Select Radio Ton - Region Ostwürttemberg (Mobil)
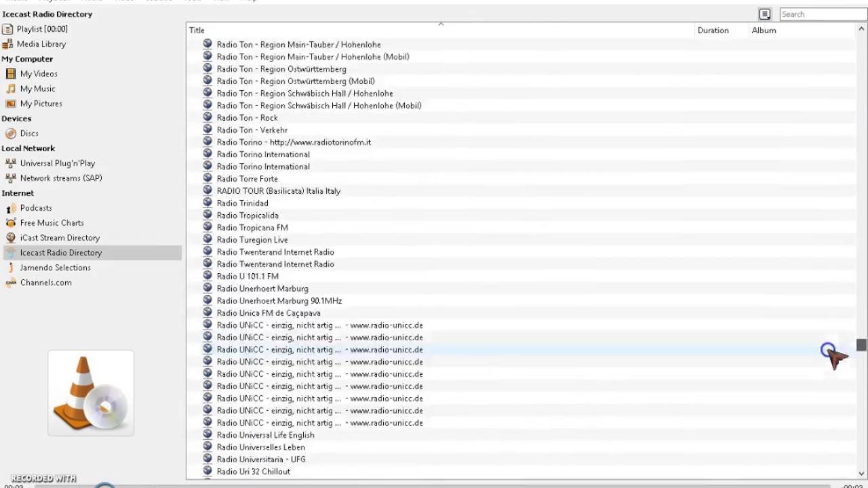Screen dimensions: 868x488 pyautogui.click(x=296, y=81)
